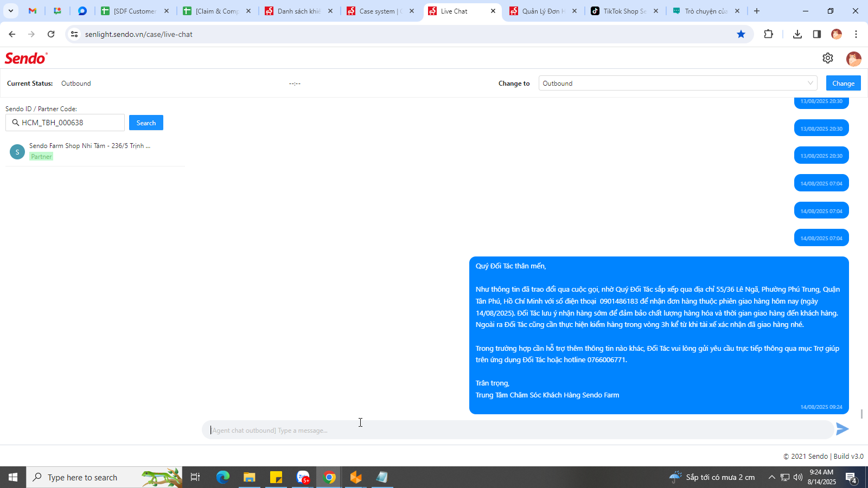Click the Current Status Outbound text
Screen dimensions: 868x488
point(76,84)
